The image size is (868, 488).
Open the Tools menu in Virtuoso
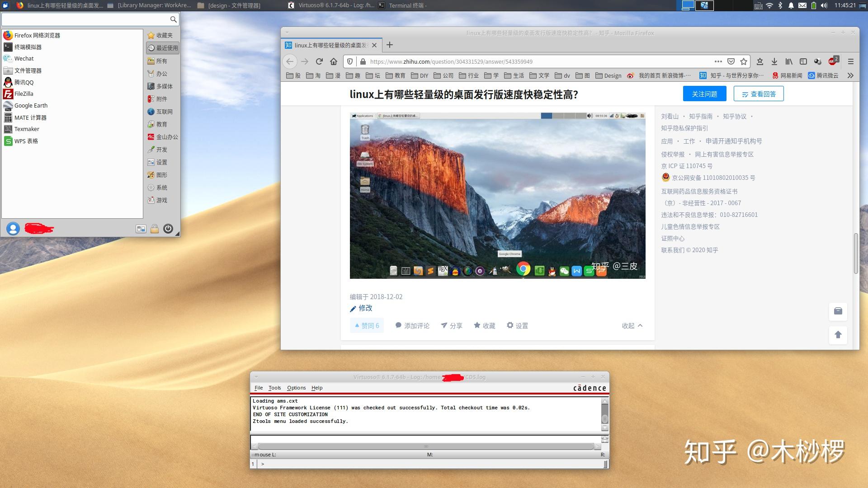[x=274, y=388]
